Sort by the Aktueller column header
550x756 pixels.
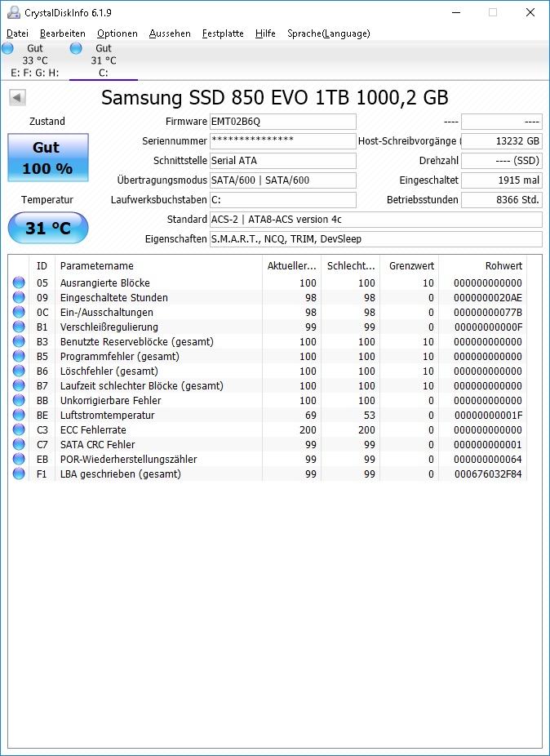coord(291,265)
